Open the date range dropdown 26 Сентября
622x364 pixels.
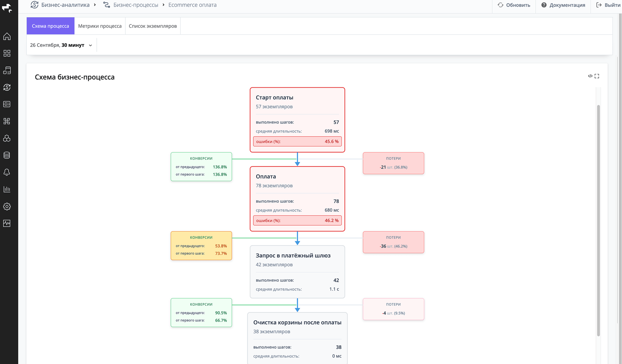click(61, 45)
